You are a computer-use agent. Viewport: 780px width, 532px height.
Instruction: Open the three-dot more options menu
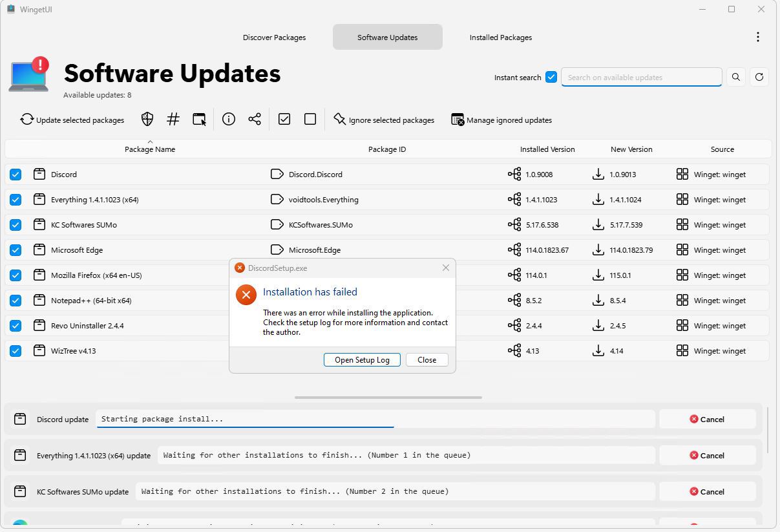coord(757,37)
